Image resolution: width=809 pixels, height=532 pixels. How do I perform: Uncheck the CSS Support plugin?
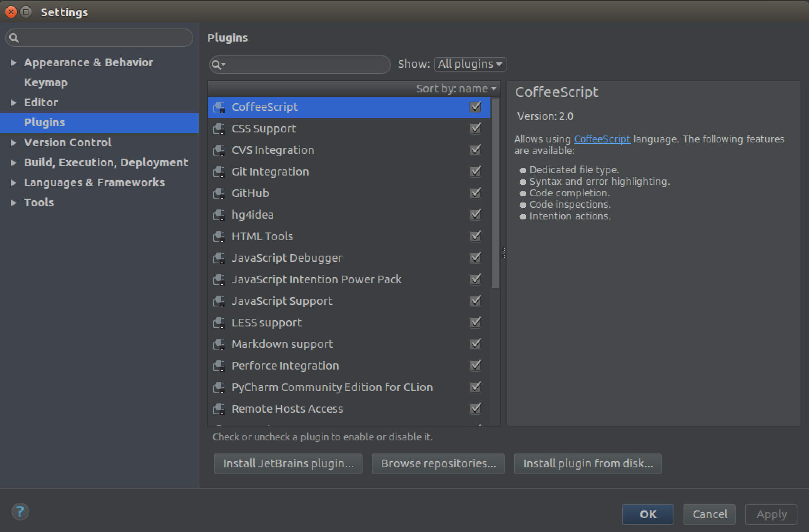pos(476,128)
